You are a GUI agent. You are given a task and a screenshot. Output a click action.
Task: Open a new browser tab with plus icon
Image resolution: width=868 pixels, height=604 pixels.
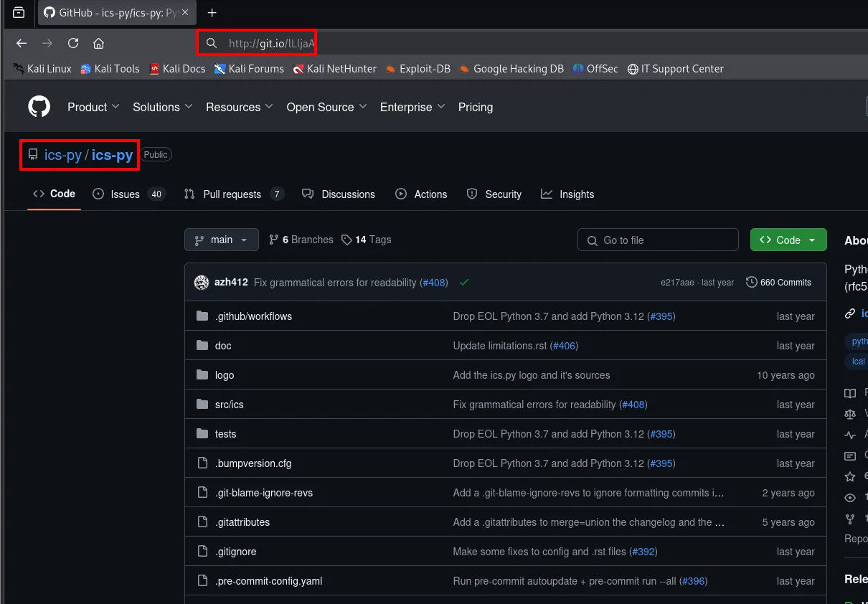(x=212, y=13)
